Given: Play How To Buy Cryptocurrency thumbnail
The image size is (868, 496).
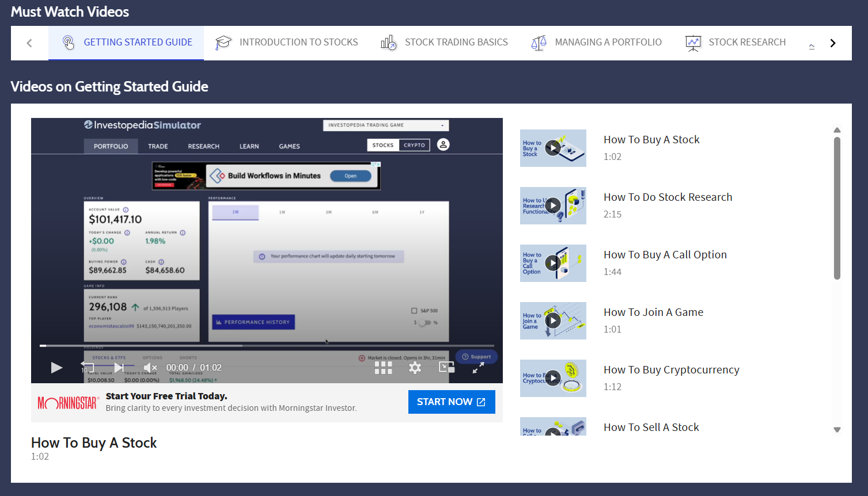Looking at the screenshot, I should (x=553, y=378).
